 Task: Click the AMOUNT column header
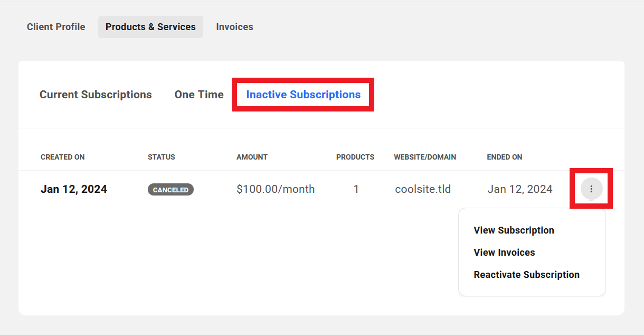pyautogui.click(x=252, y=157)
